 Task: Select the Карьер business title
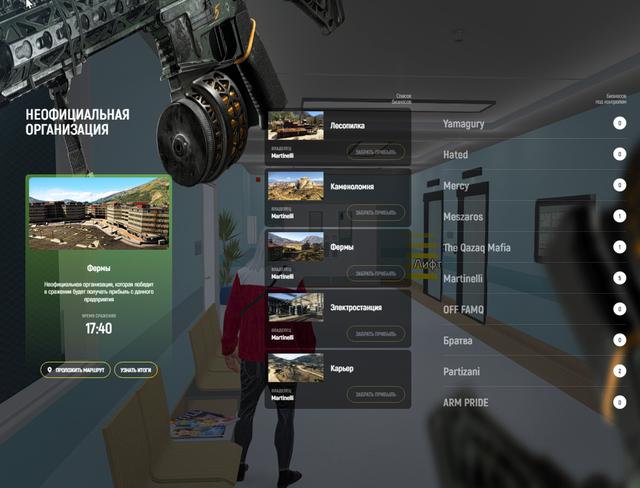click(342, 368)
